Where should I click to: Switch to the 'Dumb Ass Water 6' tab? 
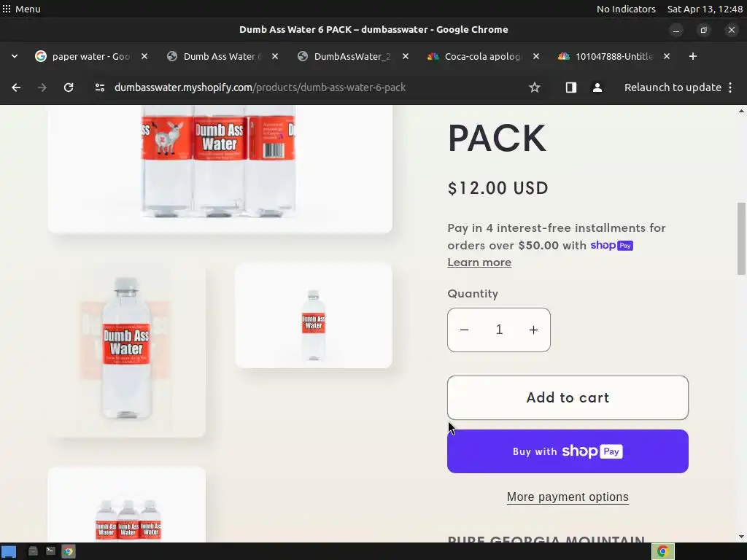pos(222,56)
